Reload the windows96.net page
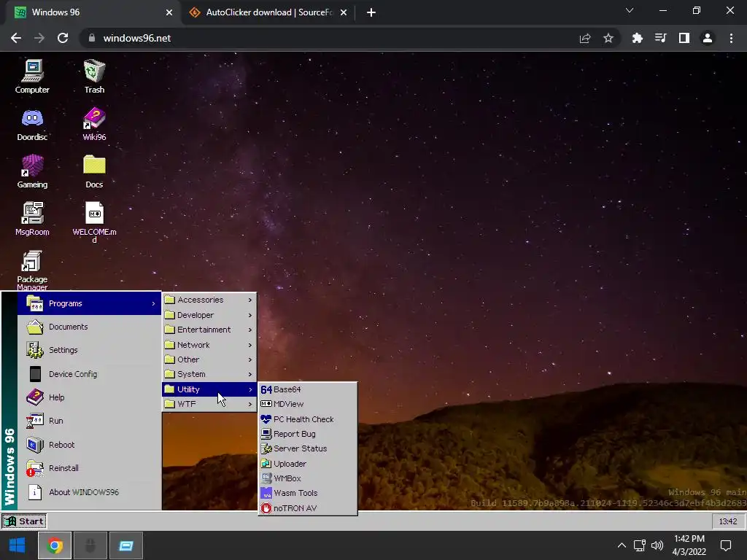The image size is (747, 560). (x=63, y=38)
